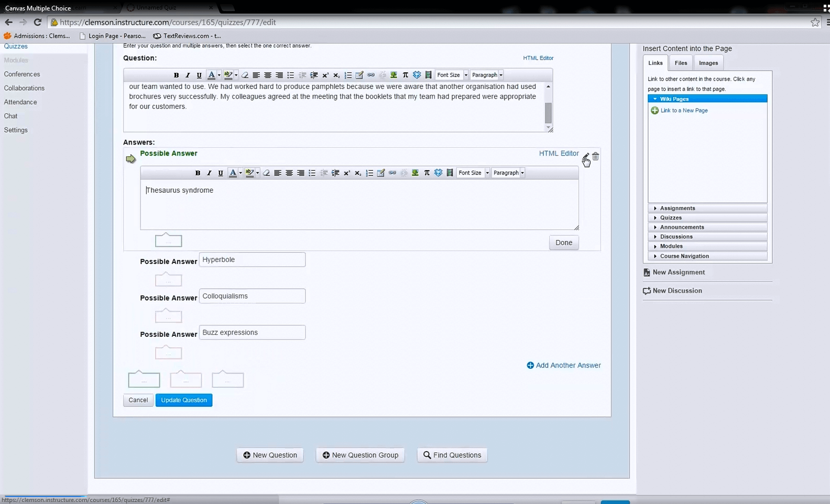The image size is (830, 504).
Task: Click the New Question button
Action: [270, 455]
